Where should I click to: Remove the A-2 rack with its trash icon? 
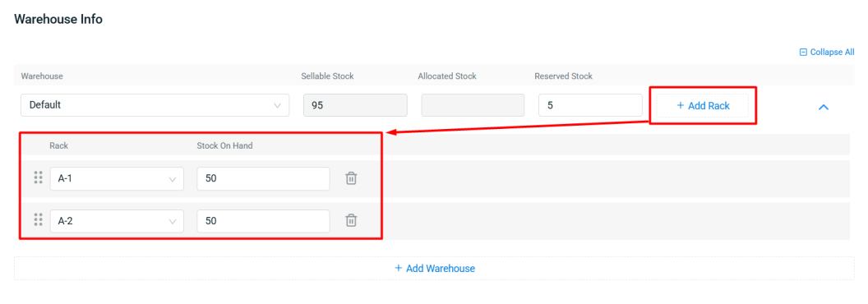[x=351, y=220]
